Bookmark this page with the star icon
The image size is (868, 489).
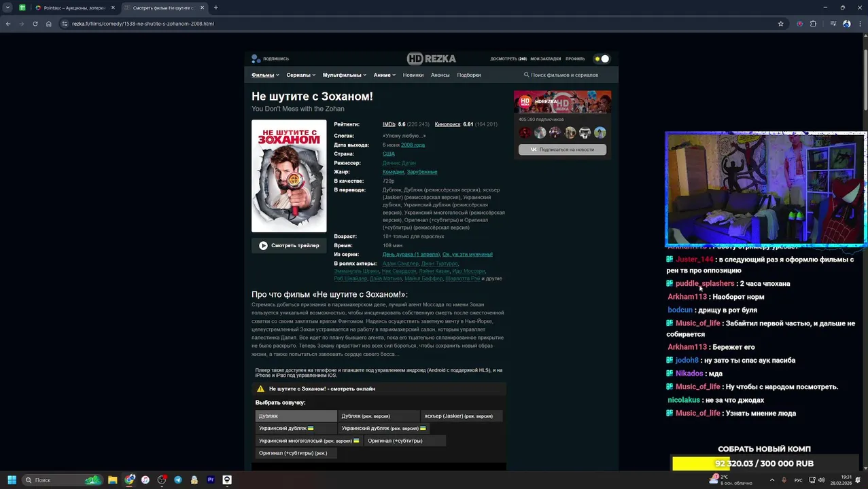tap(780, 24)
